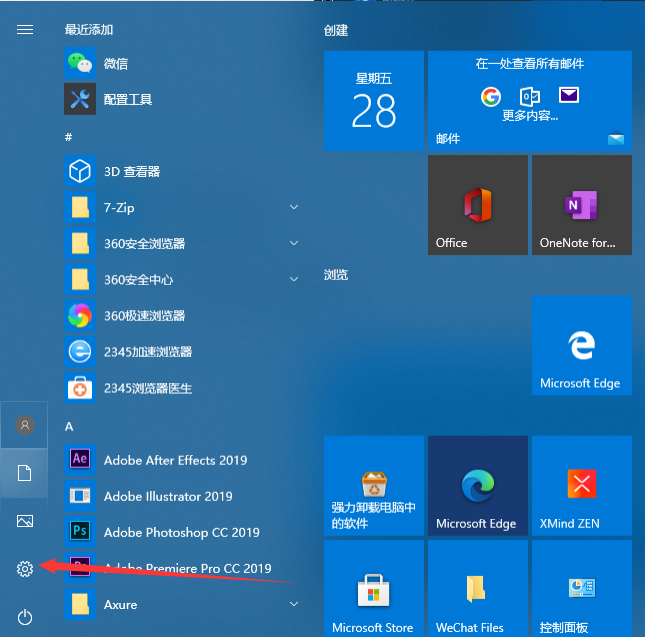Image resolution: width=645 pixels, height=637 pixels.
Task: Click the Power button icon
Action: (25, 617)
